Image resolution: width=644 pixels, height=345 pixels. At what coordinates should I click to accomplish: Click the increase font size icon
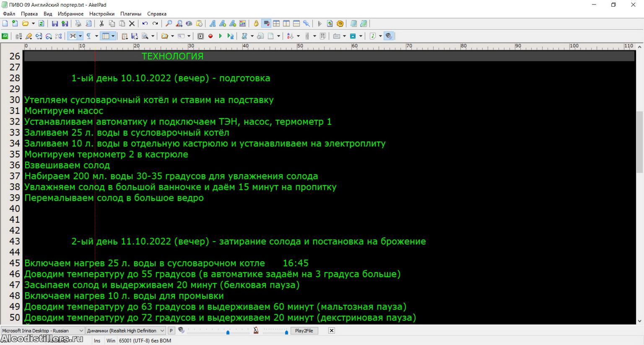pyautogui.click(x=223, y=24)
